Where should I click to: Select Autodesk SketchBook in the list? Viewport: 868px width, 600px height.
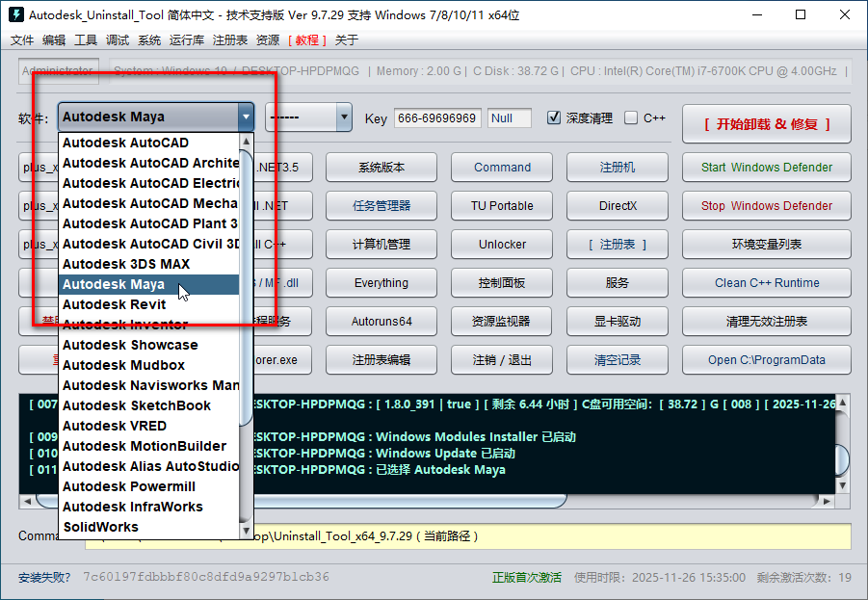(148, 405)
